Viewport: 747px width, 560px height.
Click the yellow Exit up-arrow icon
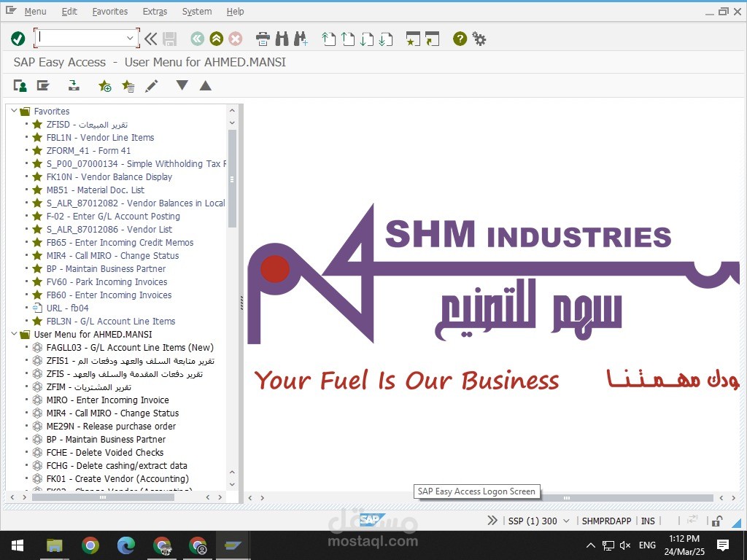point(216,39)
